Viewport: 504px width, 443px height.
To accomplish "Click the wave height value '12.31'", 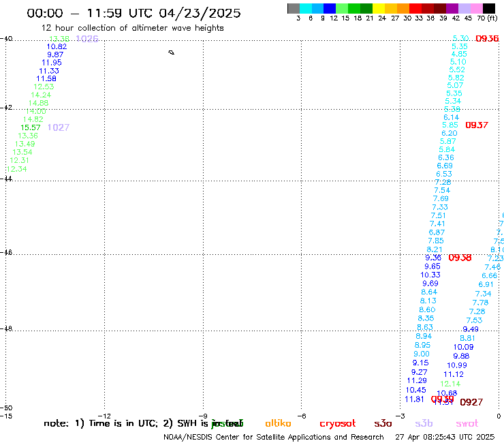I will [x=20, y=160].
